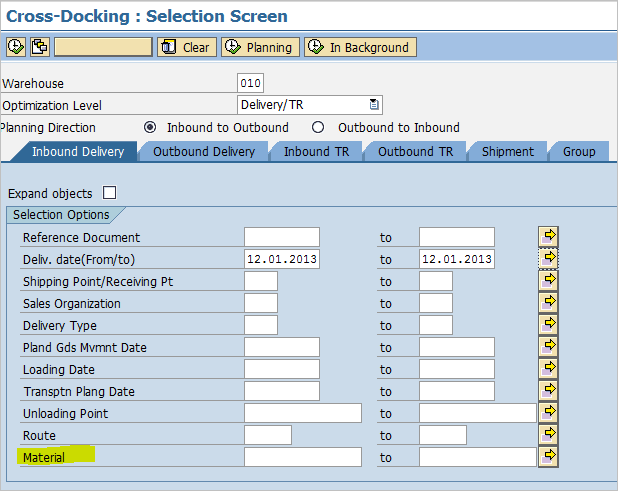Click the Execute clock icon in toolbar
This screenshot has height=491, width=618.
point(16,47)
